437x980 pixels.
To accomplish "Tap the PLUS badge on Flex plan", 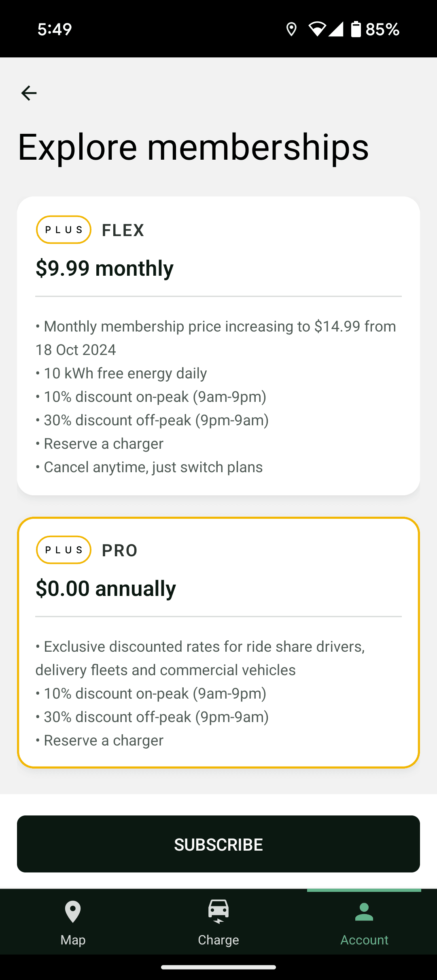I will [x=64, y=230].
